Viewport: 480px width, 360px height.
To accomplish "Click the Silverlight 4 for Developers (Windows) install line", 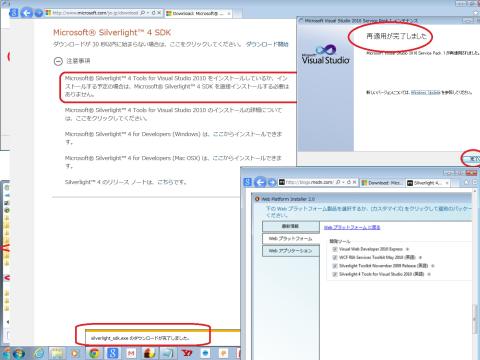I will point(173,138).
